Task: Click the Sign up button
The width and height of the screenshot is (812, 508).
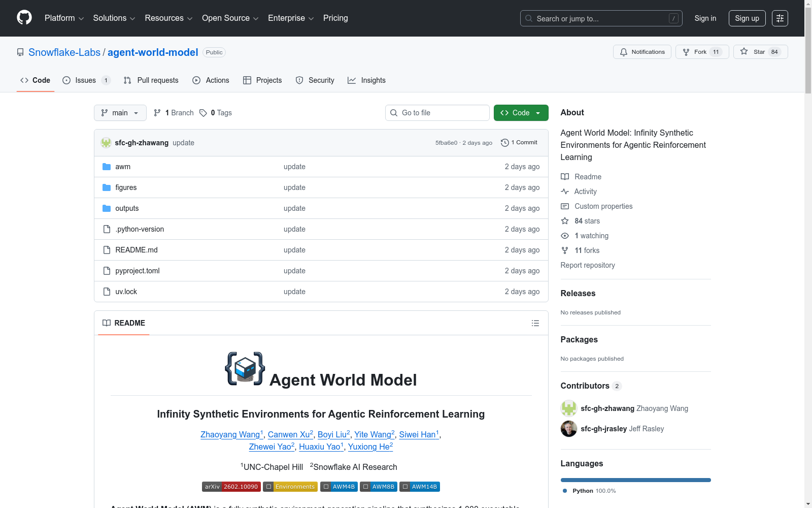Action: (747, 18)
